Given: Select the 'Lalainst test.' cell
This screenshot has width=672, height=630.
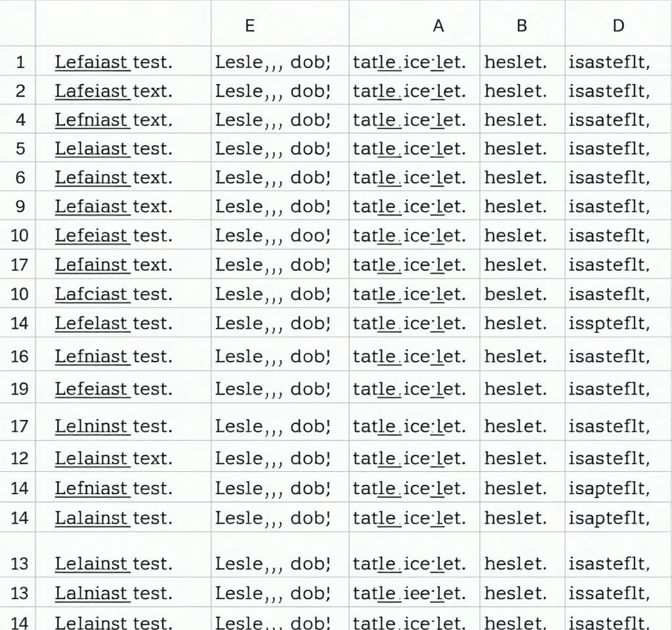Looking at the screenshot, I should point(114,518).
